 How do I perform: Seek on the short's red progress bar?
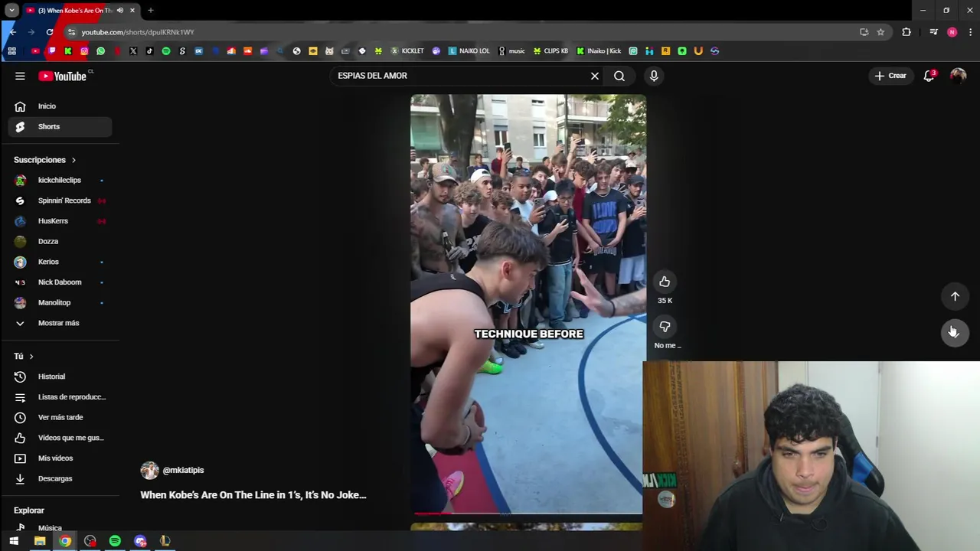[527, 514]
